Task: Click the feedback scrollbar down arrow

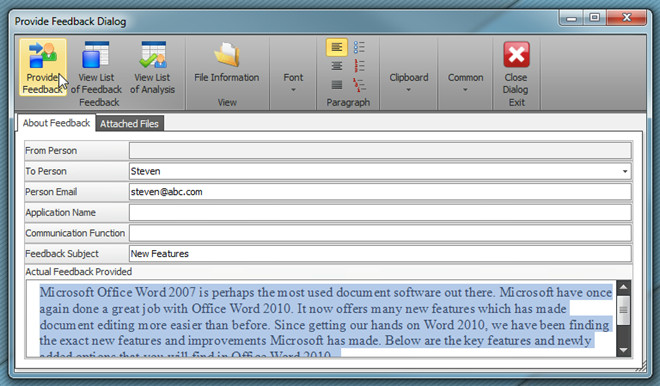Action: click(623, 350)
